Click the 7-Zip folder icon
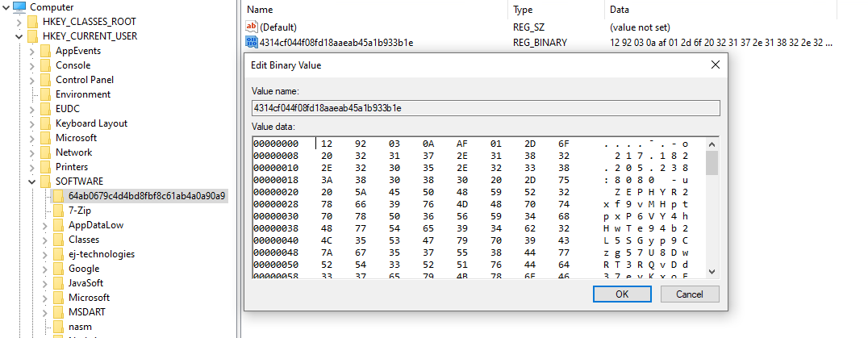Screen dimensions: 868x338 tap(59, 211)
